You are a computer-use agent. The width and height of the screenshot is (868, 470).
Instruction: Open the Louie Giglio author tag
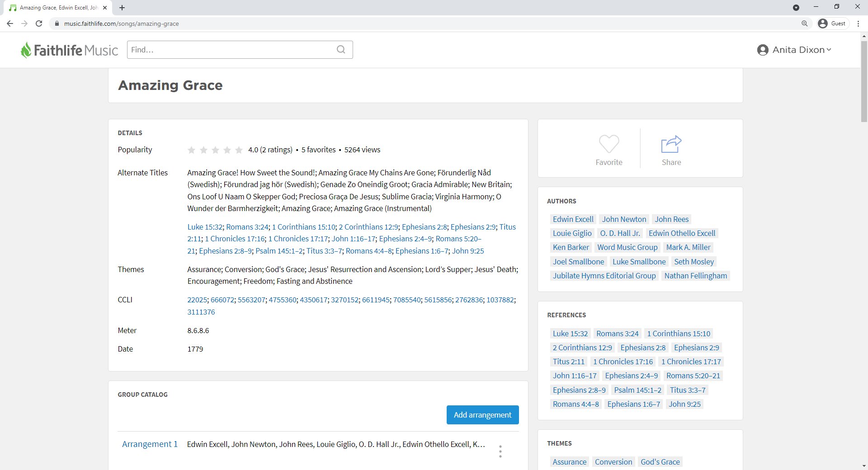(572, 233)
